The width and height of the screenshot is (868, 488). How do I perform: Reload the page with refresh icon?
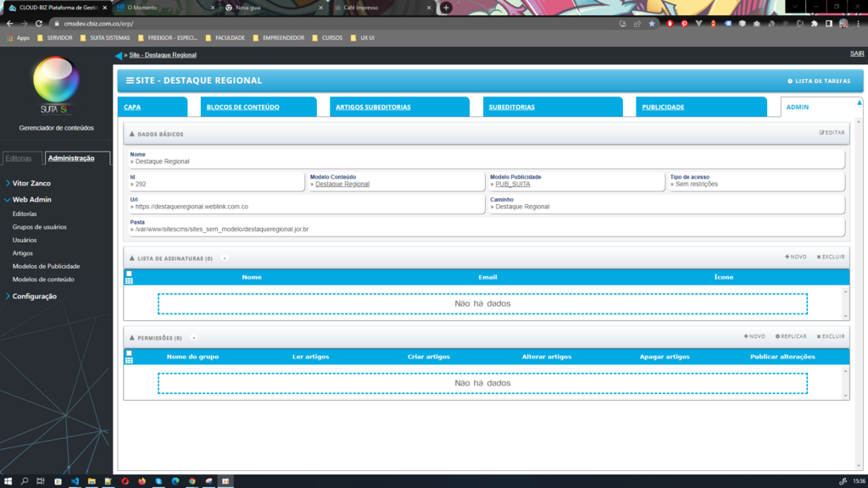click(x=39, y=24)
